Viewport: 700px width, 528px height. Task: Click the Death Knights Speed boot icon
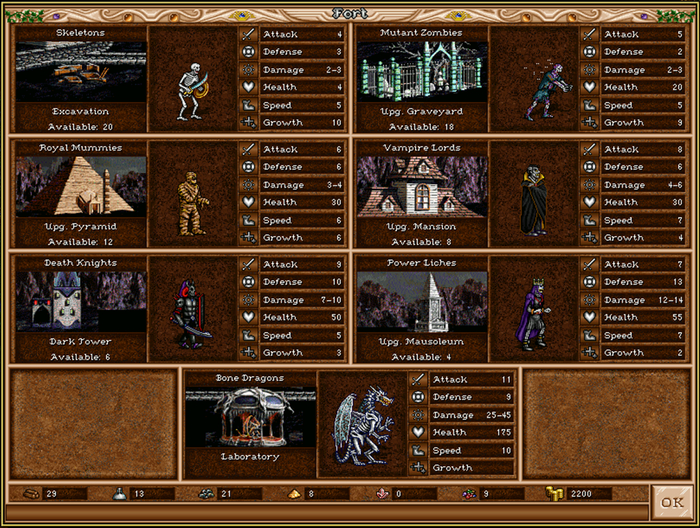248,335
